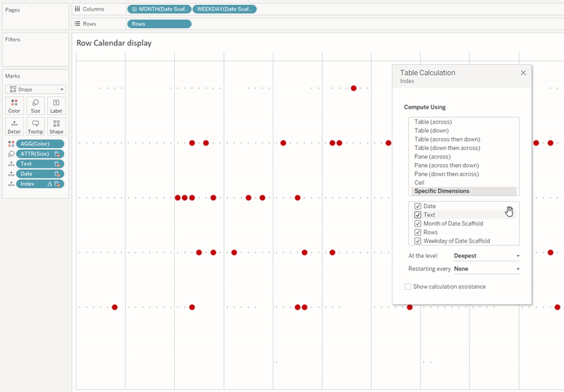Image resolution: width=564 pixels, height=392 pixels.
Task: Open the At the level Deepest dropdown
Action: click(x=486, y=256)
